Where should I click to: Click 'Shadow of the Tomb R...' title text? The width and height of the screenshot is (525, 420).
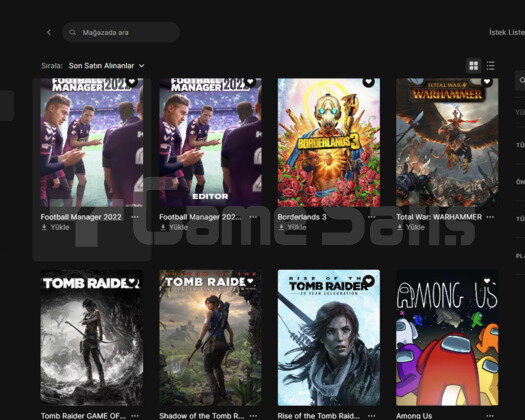tap(202, 416)
